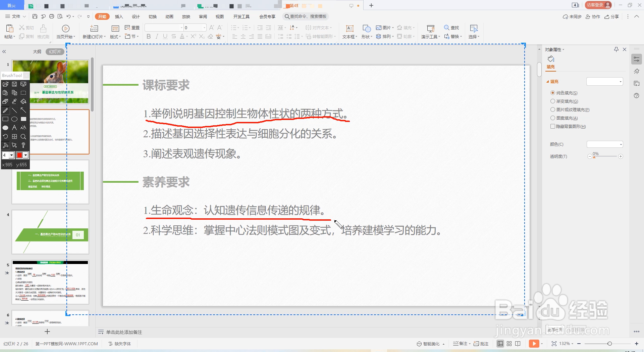The width and height of the screenshot is (644, 352).
Task: Select slide 4 thumbnail in left panel
Action: [x=50, y=232]
